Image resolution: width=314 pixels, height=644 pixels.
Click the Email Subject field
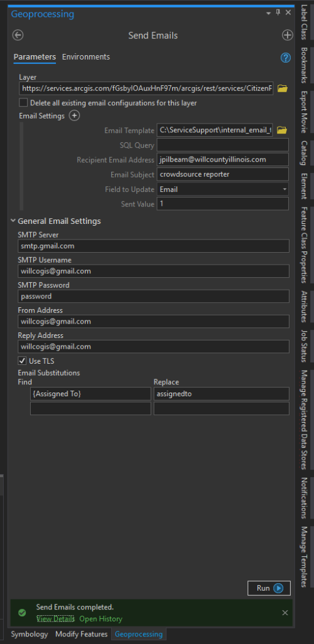(223, 174)
